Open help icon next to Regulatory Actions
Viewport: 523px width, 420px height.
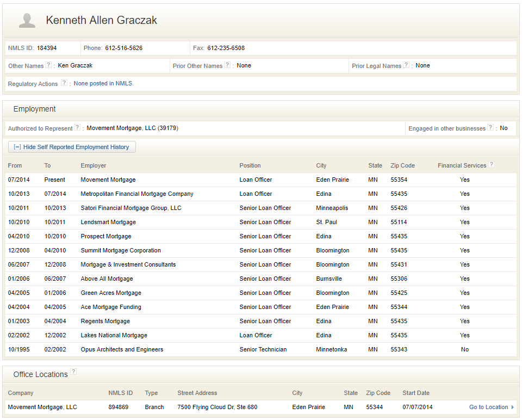pos(64,83)
